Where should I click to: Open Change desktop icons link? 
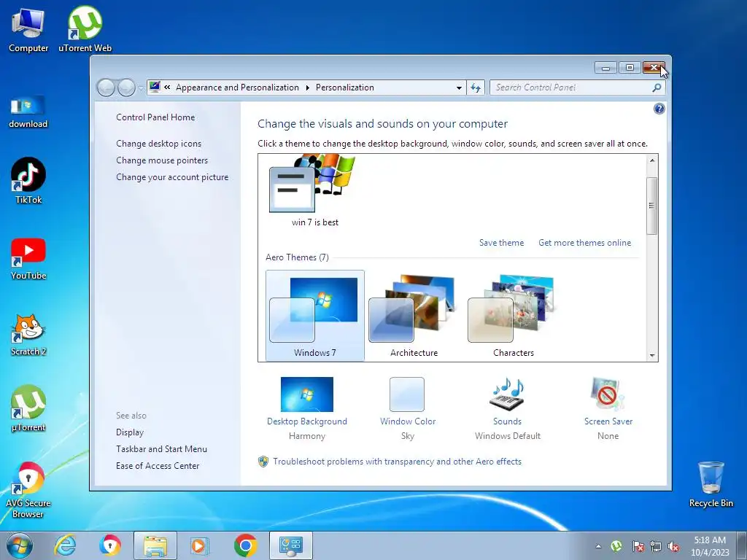coord(158,144)
